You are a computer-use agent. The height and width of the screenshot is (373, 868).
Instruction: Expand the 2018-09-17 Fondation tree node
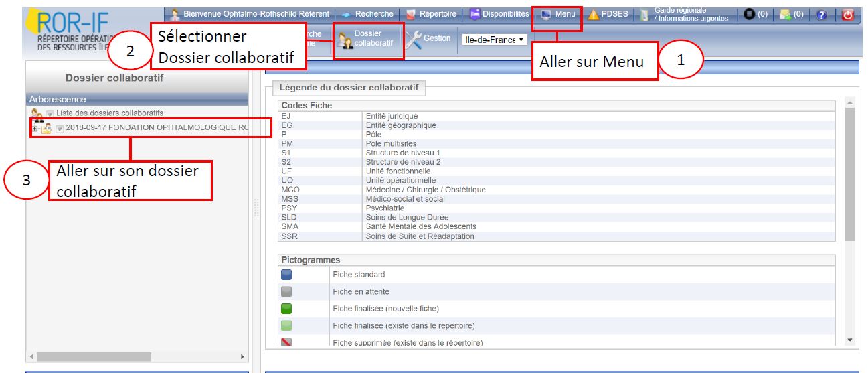click(34, 129)
